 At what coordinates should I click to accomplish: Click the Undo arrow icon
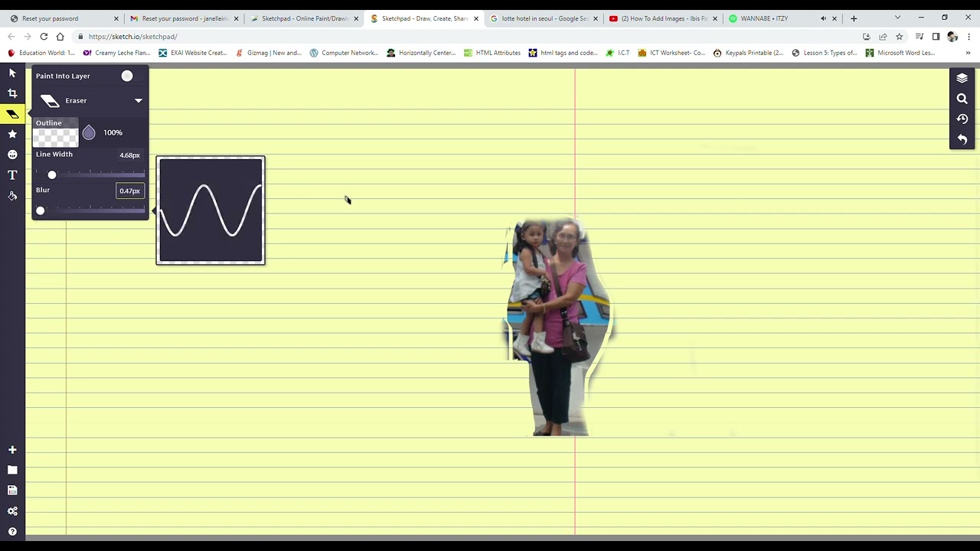tap(962, 139)
